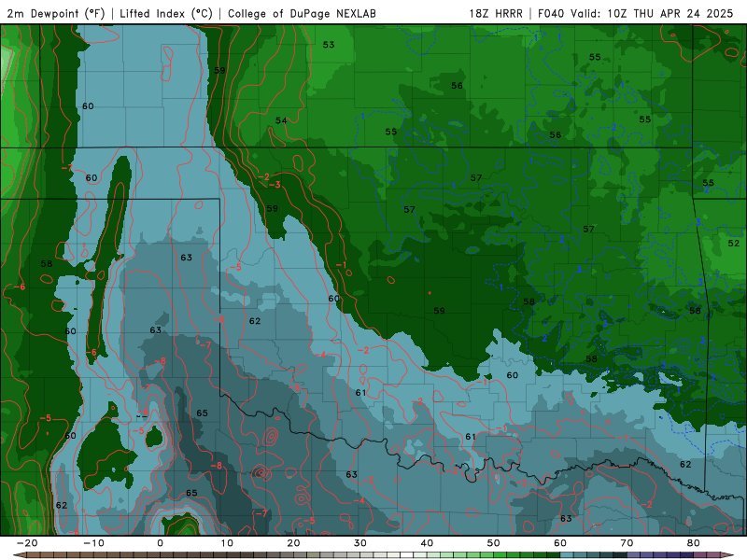
Task: Click the "Lifted Index (°C)" header label
Action: click(166, 13)
